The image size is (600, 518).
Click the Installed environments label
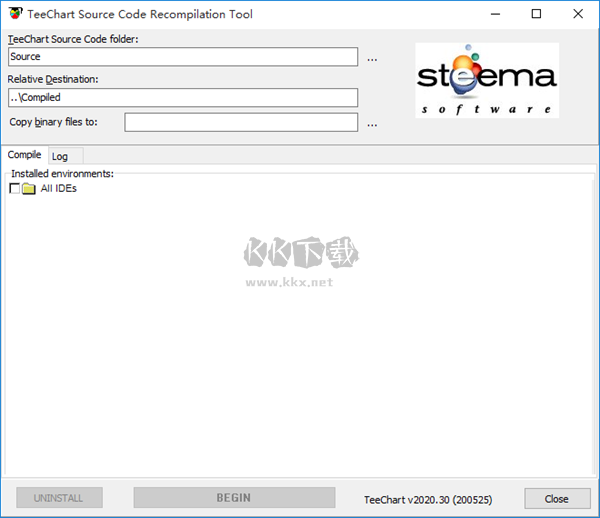pos(62,174)
